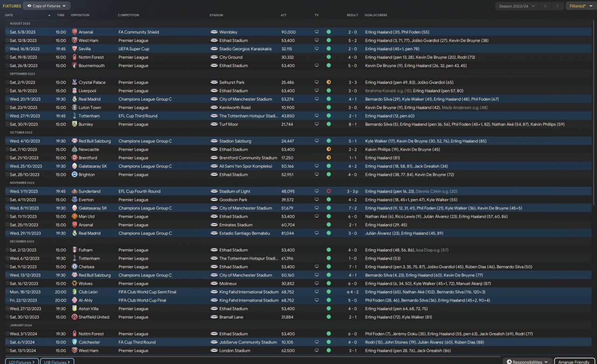Click the Crystal Palace club badge
This screenshot has width=597, height=364.
click(75, 82)
